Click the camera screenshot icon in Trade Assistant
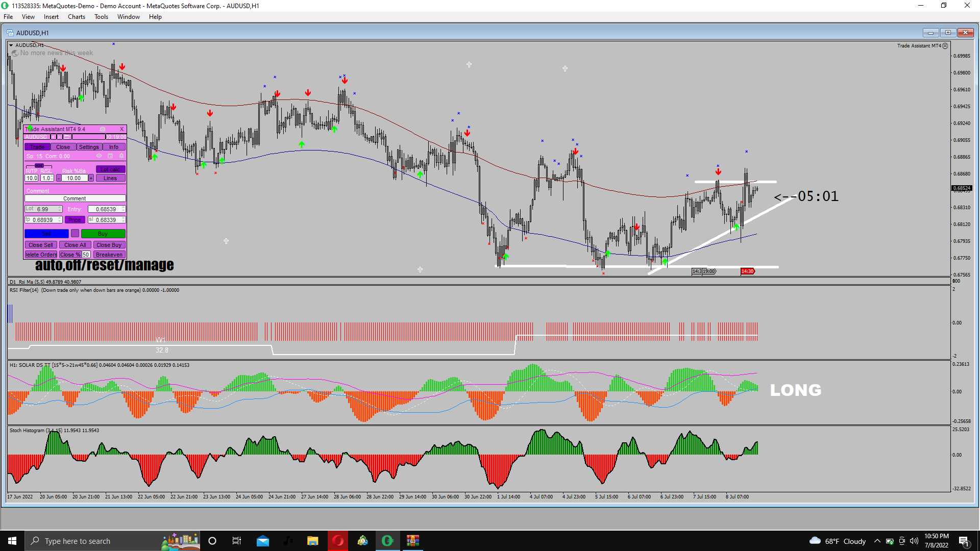 click(103, 129)
